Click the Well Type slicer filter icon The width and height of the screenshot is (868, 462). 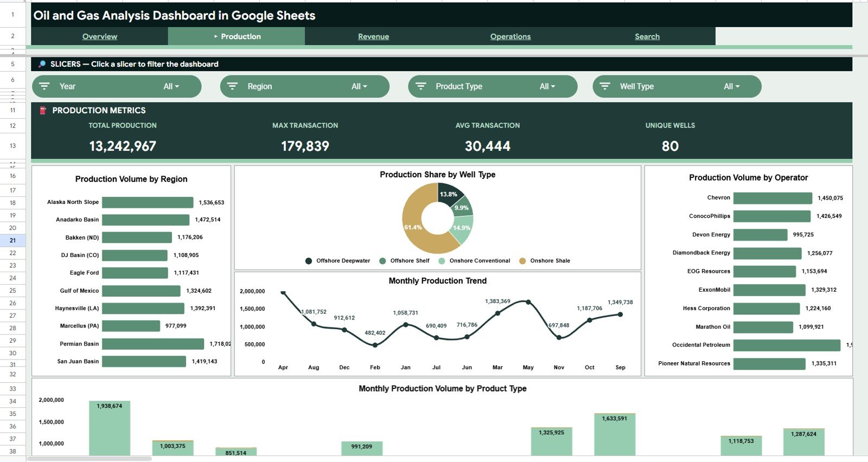click(x=605, y=86)
